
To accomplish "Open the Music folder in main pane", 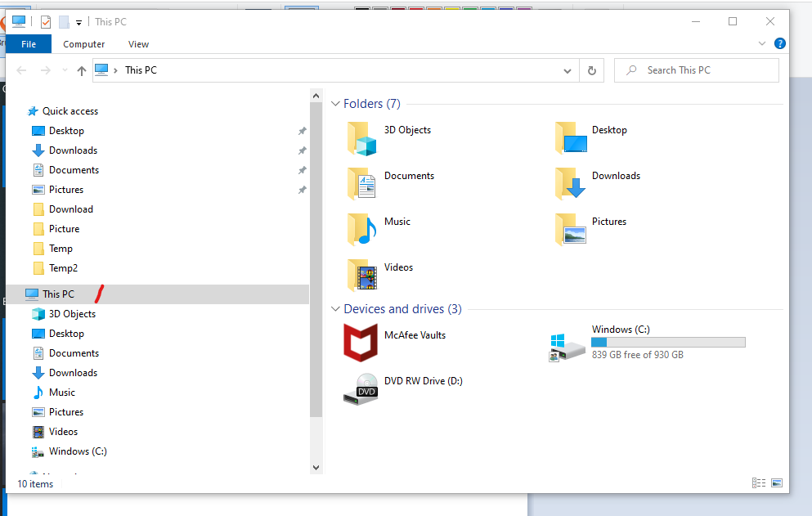I will pos(361,229).
